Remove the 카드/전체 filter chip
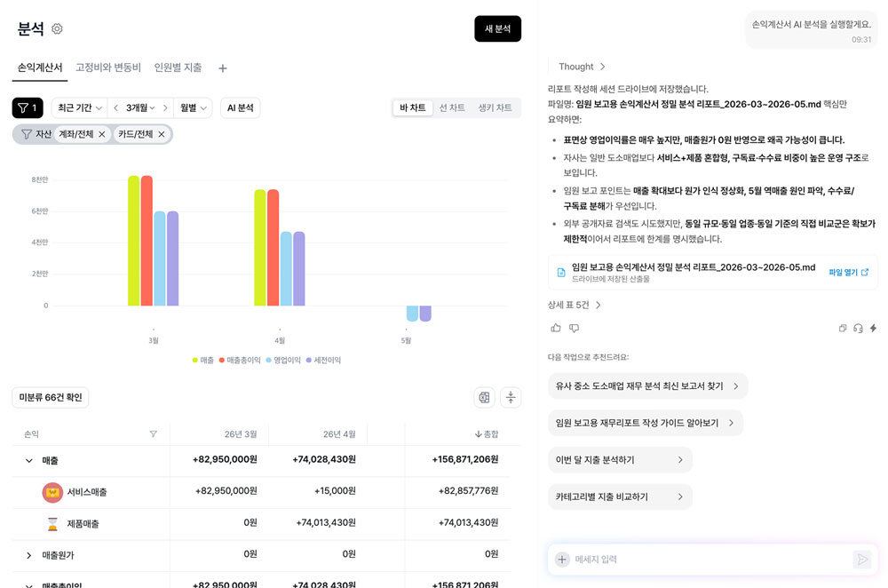This screenshot has width=888, height=588. (162, 134)
